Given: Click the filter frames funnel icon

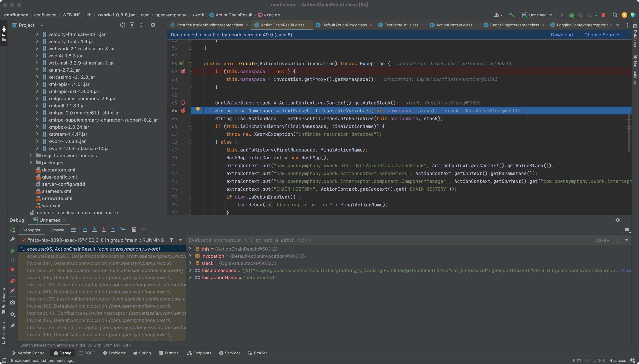Looking at the screenshot, I should click(172, 240).
